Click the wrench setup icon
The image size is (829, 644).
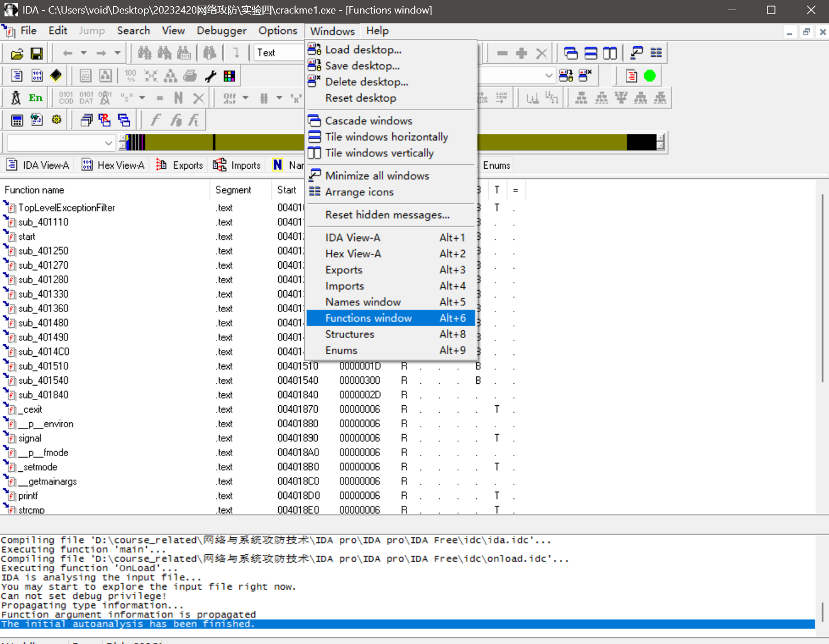[x=210, y=76]
